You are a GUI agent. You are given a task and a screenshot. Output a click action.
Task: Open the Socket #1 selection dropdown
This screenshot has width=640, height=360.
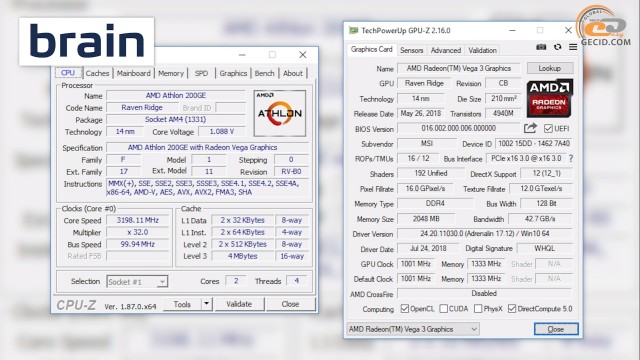[137, 282]
